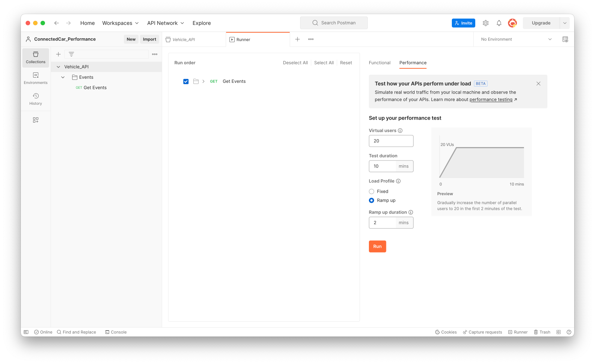Click the Online status indicator
Screen dimensions: 595x364
(43, 332)
